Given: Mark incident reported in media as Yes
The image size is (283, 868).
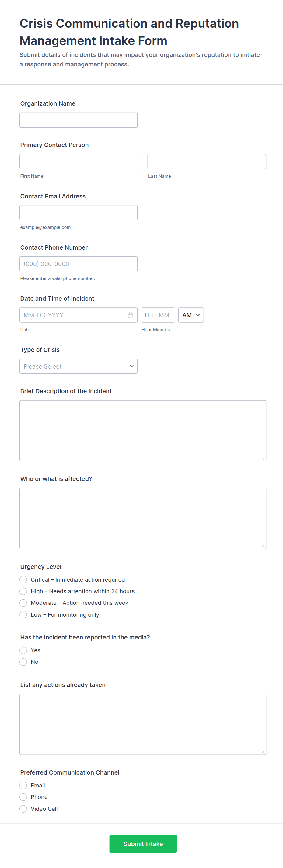Looking at the screenshot, I should (x=23, y=650).
